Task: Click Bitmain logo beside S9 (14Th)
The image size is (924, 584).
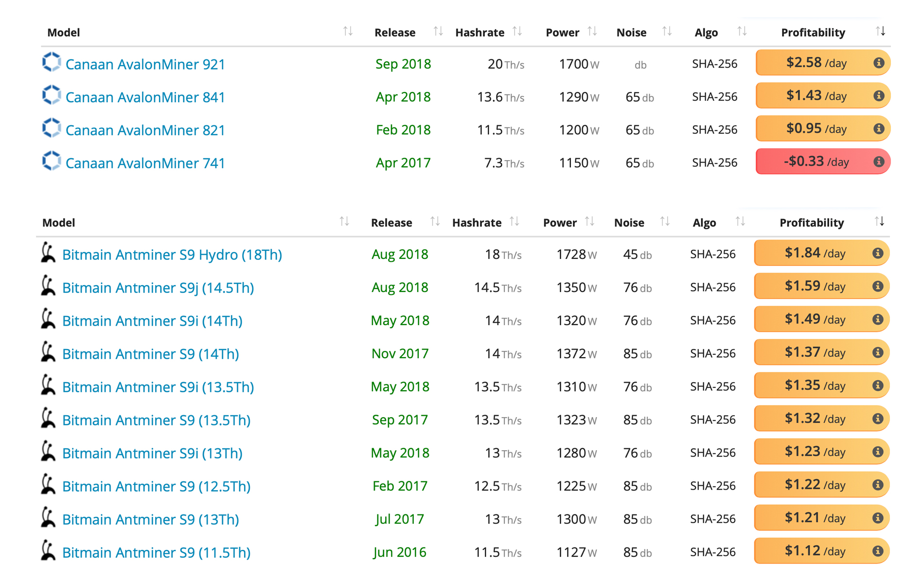Action: click(x=48, y=352)
